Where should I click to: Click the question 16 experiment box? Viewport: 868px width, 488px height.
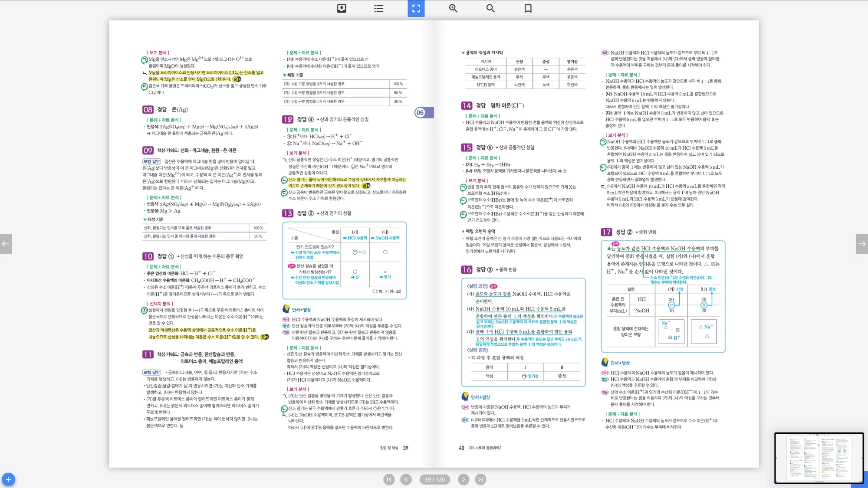coord(523,332)
